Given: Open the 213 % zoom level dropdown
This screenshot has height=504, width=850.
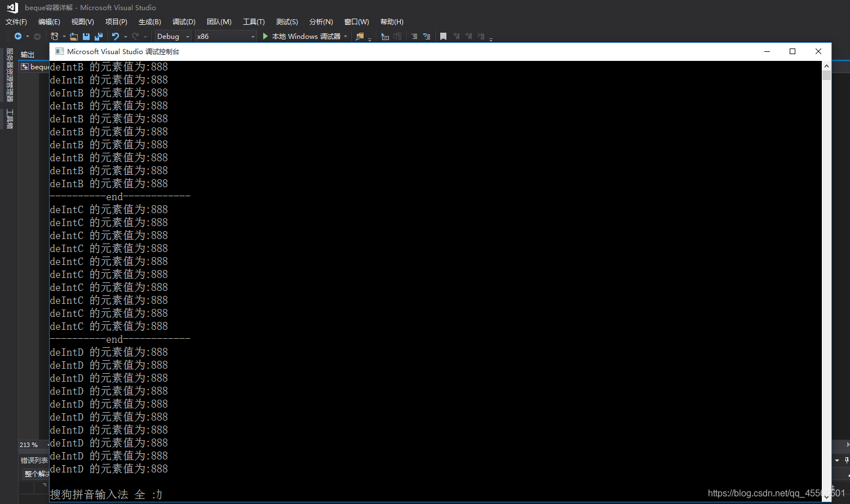Looking at the screenshot, I should coord(34,445).
